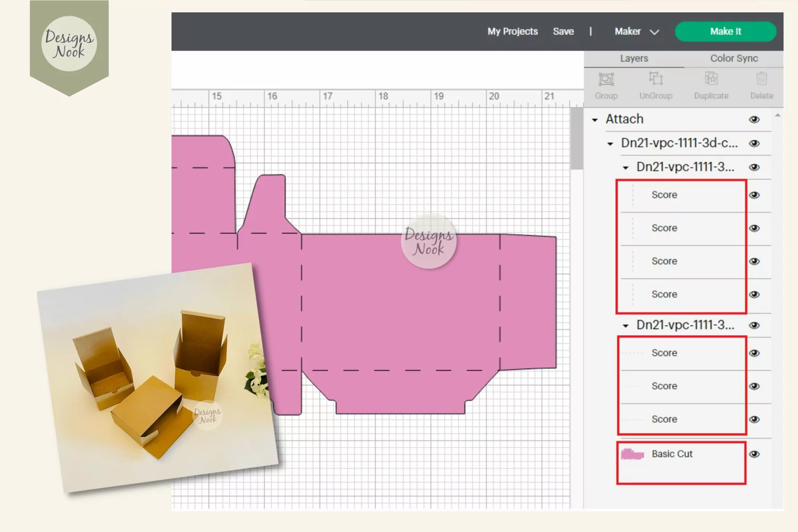Click the UnGroup icon

click(x=655, y=79)
